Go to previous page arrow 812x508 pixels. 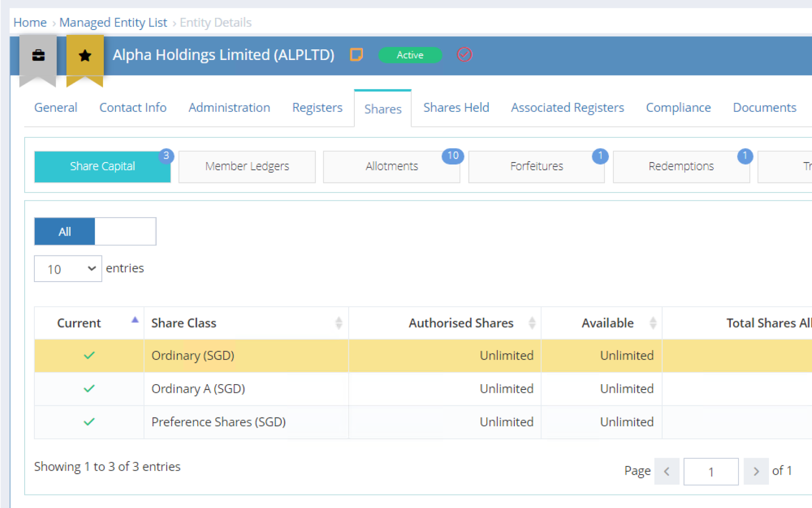667,471
